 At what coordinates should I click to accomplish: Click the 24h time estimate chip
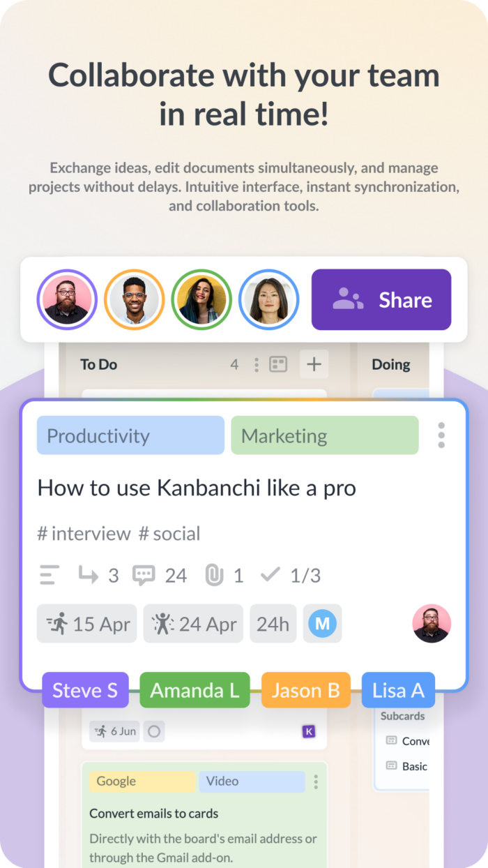[273, 624]
